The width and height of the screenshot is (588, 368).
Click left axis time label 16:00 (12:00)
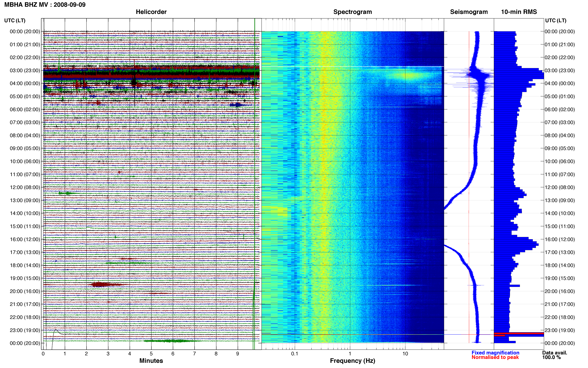pos(25,239)
